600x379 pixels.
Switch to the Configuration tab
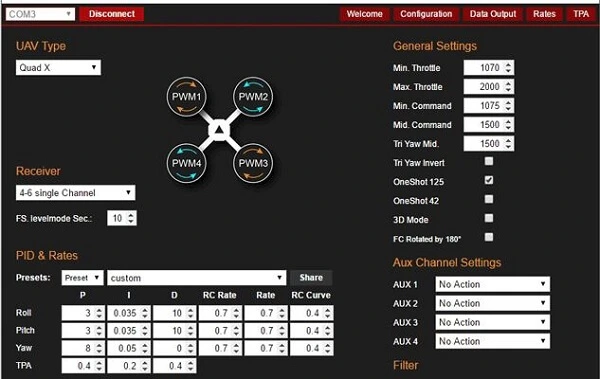[426, 14]
